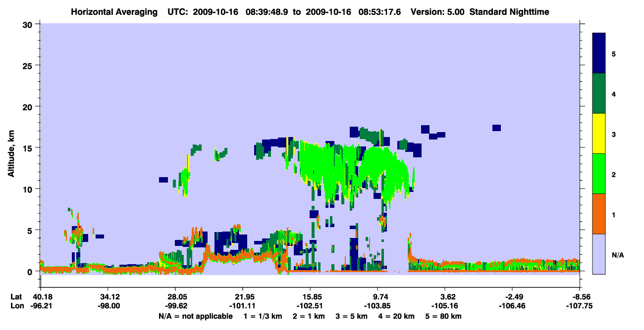Click the y-axis tick label 15
Image resolution: width=644 pixels, height=330 pixels.
click(x=29, y=147)
